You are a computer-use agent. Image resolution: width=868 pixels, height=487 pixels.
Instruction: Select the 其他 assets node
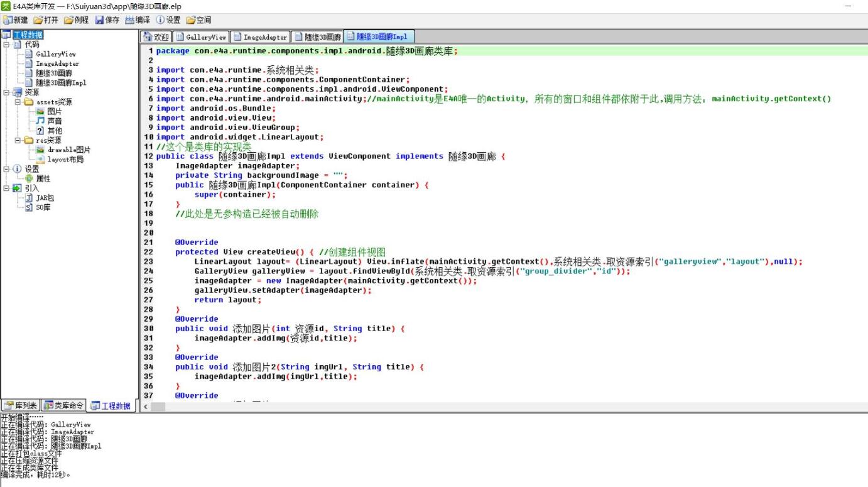click(55, 131)
